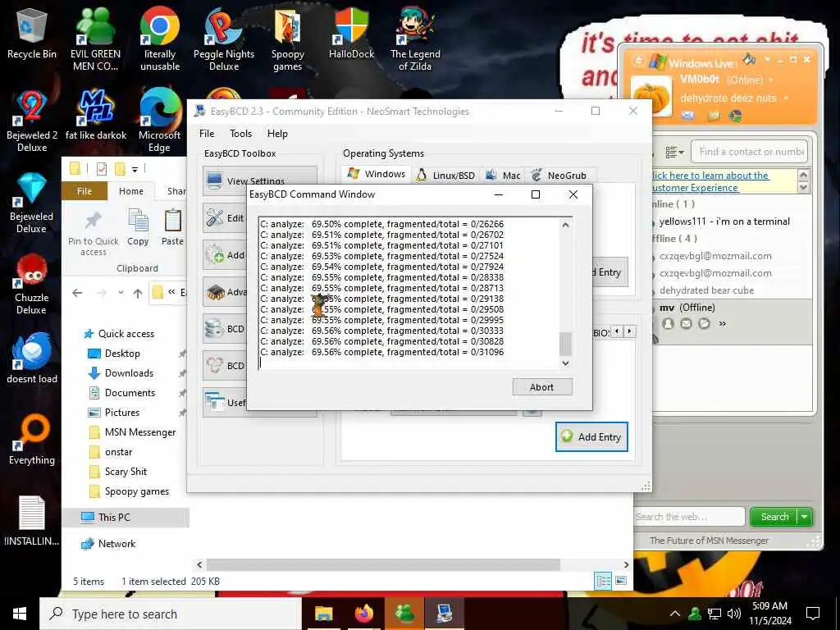Open EasyBCD Help menu

277,134
